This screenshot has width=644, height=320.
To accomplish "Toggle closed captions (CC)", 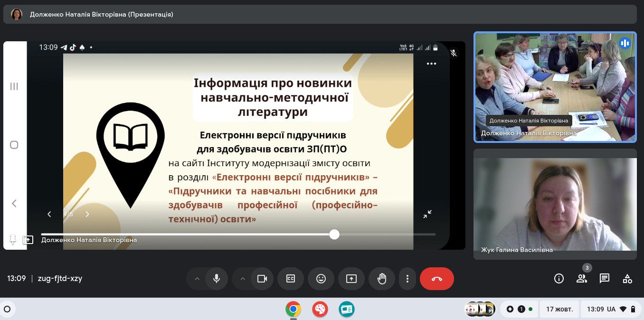I will (291, 279).
